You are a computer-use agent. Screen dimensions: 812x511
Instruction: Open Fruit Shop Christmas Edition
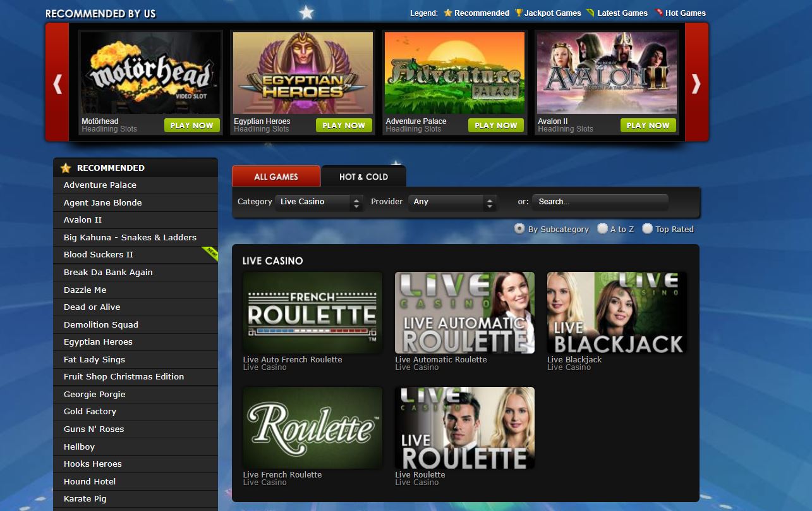[136, 377]
